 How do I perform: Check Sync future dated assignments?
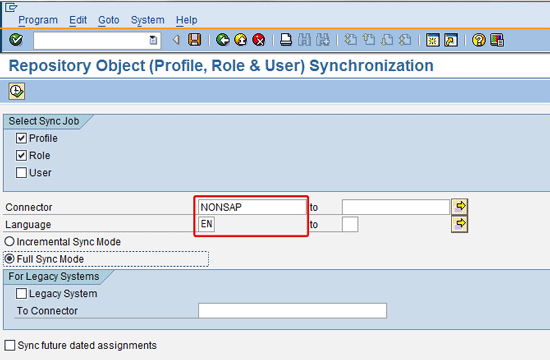[x=10, y=345]
